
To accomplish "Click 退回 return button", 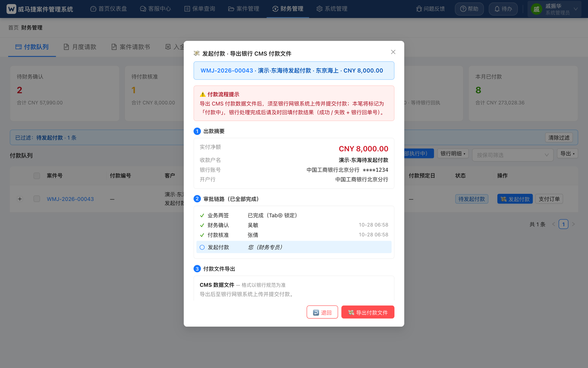I will [322, 312].
